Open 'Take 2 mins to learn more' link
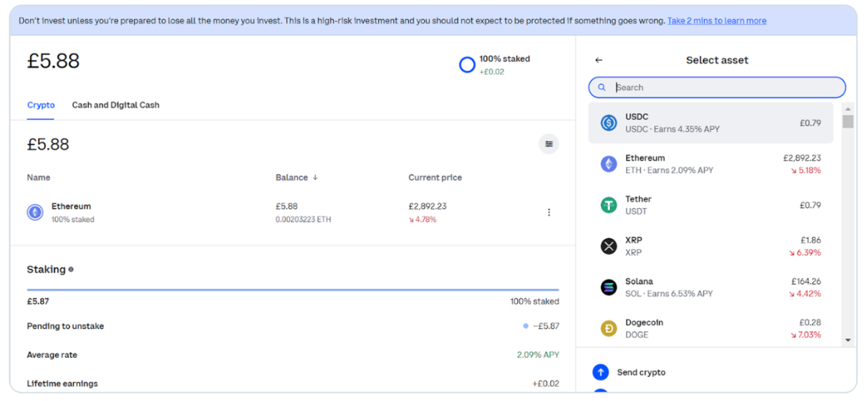This screenshot has height=401, width=868. point(716,21)
